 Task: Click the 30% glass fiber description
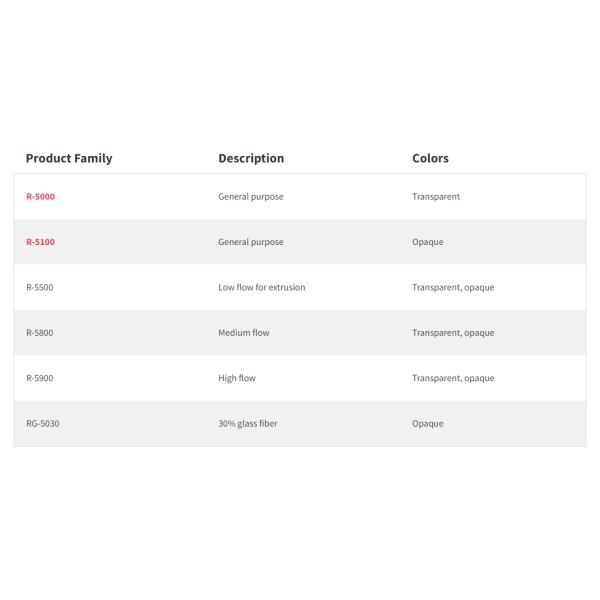click(248, 424)
